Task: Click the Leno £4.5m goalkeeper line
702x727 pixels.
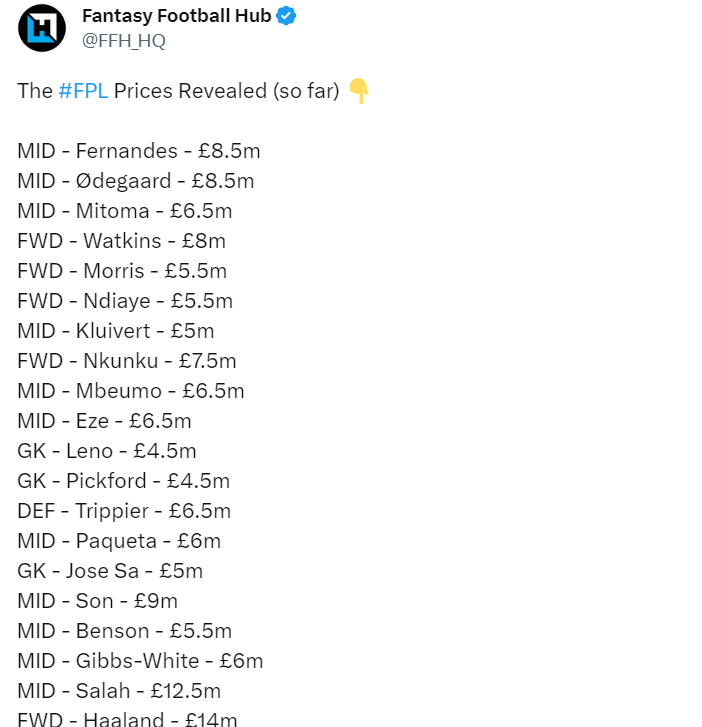Action: pos(107,451)
